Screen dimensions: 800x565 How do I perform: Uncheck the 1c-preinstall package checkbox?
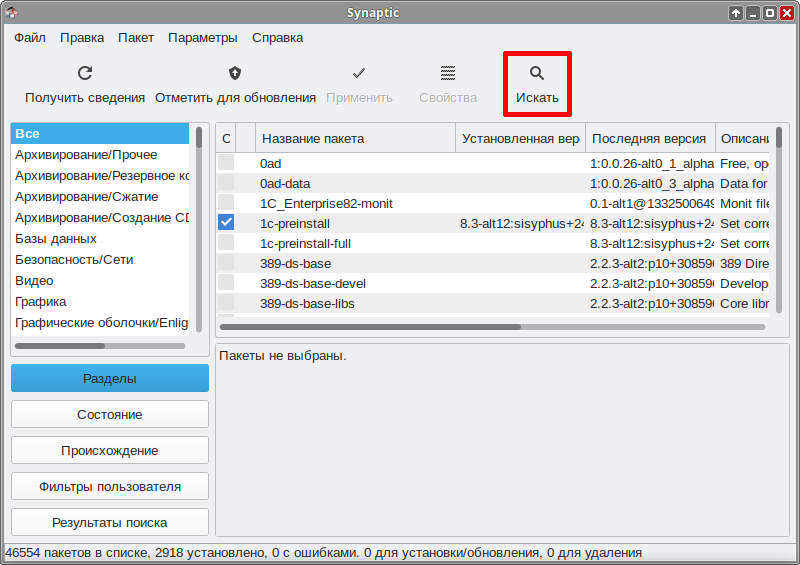coord(226,223)
